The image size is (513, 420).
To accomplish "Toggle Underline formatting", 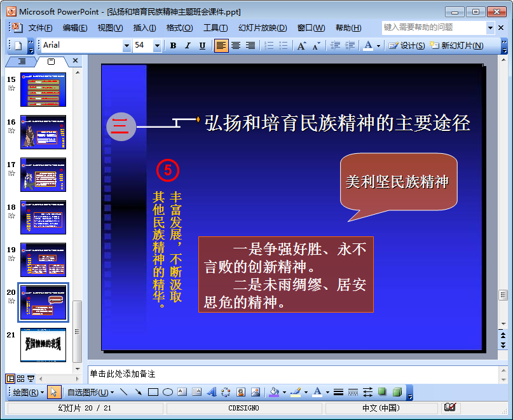I will 203,46.
